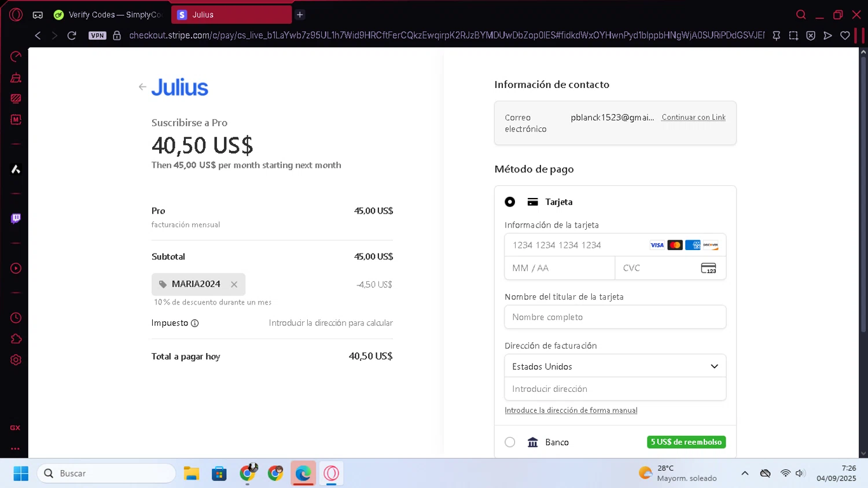Select the Banco payment radio button
This screenshot has width=868, height=488.
(x=510, y=442)
